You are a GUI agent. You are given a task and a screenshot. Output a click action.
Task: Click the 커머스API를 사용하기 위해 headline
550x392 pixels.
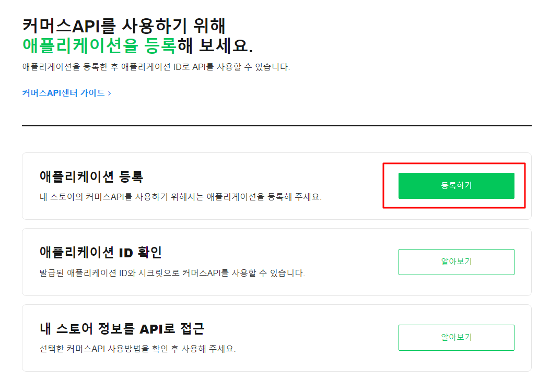(124, 25)
